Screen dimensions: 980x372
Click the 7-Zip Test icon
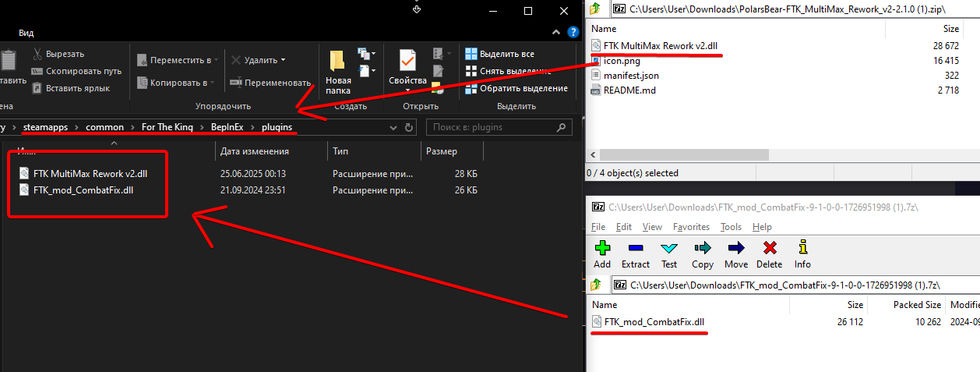[x=669, y=248]
